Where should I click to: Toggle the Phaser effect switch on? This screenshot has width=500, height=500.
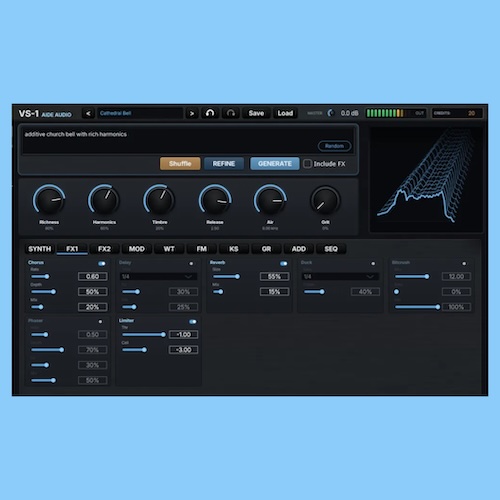point(100,322)
